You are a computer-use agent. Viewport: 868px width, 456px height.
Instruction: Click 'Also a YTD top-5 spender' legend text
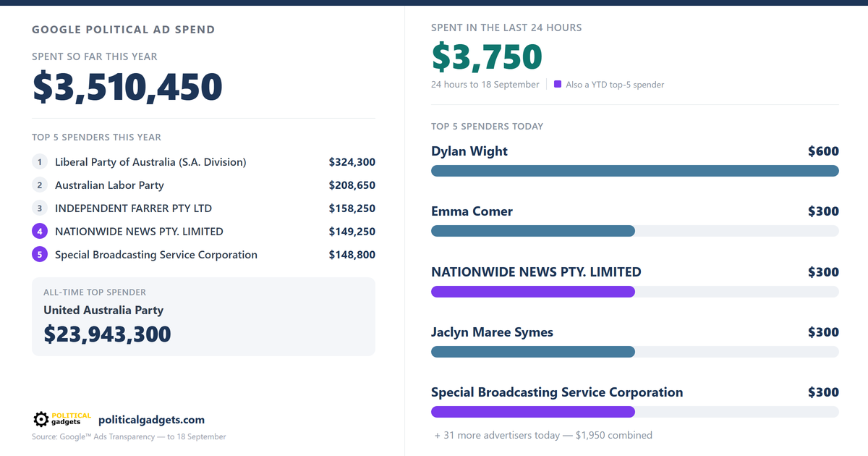615,85
